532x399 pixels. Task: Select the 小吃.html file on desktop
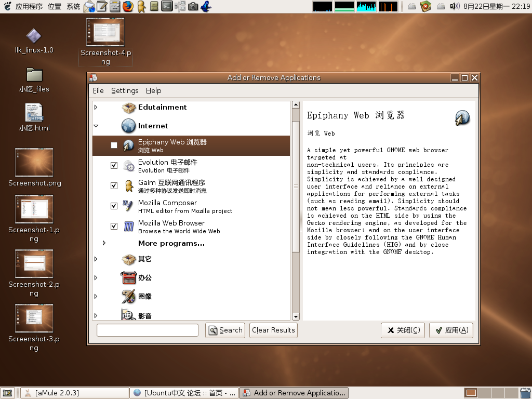click(34, 117)
